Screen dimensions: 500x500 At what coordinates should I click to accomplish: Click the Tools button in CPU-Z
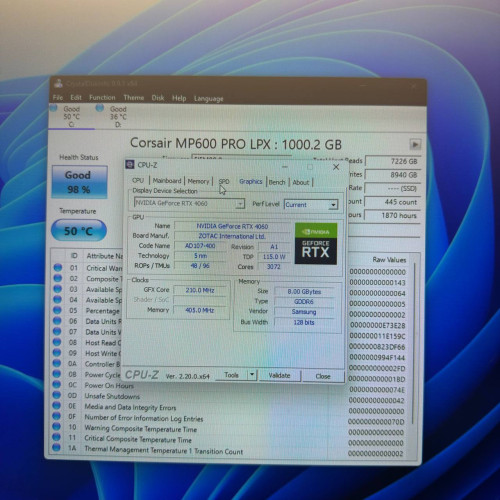tap(231, 375)
